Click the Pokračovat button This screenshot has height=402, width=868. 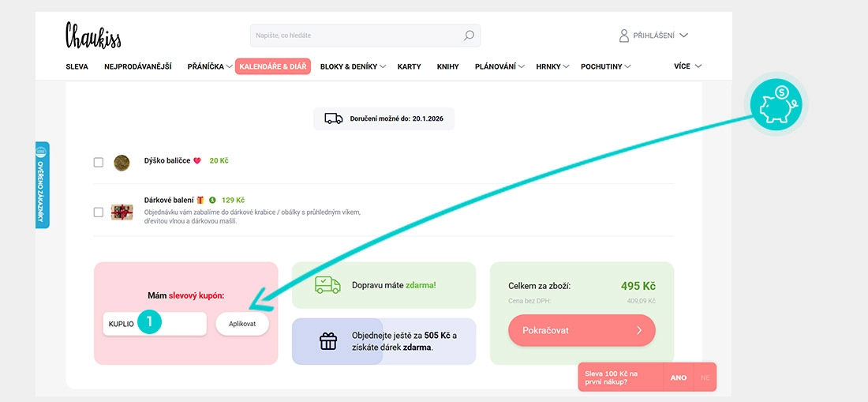582,331
